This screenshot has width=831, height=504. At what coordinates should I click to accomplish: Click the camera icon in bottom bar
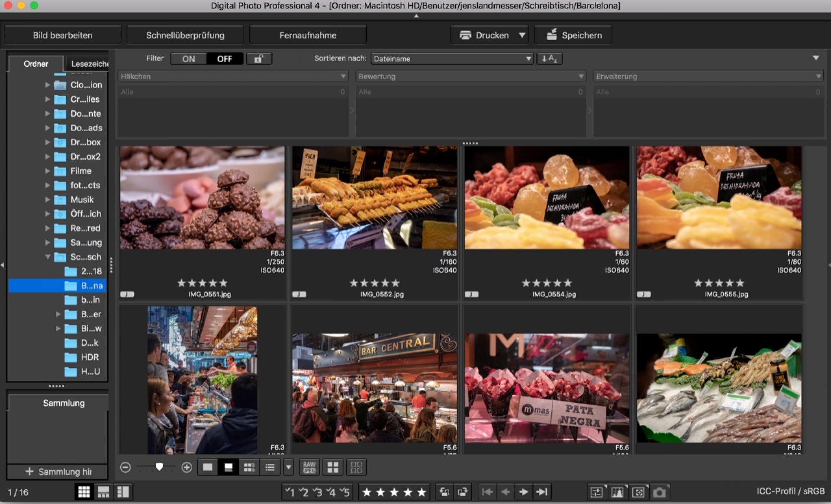pyautogui.click(x=660, y=492)
